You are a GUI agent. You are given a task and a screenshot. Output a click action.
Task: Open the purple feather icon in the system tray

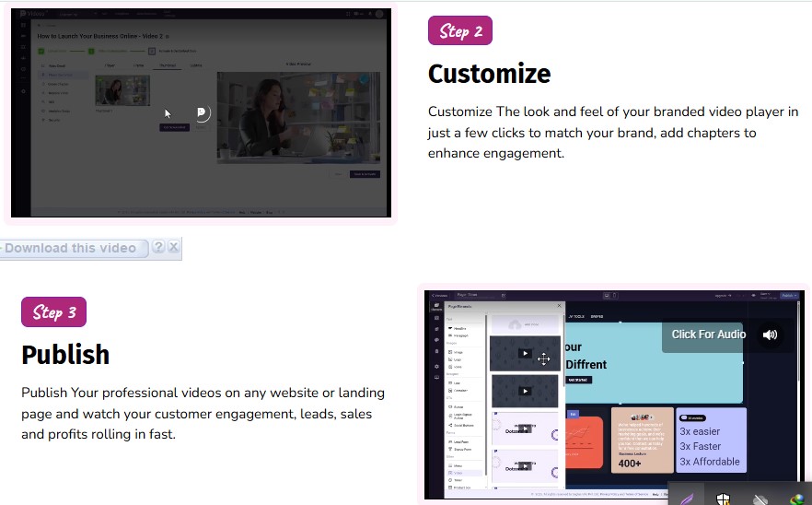(x=687, y=499)
